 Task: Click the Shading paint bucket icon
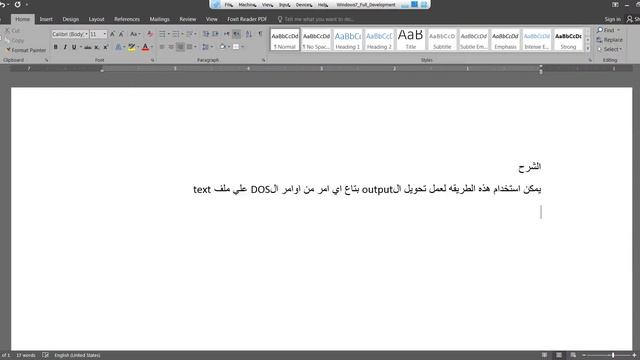click(222, 47)
